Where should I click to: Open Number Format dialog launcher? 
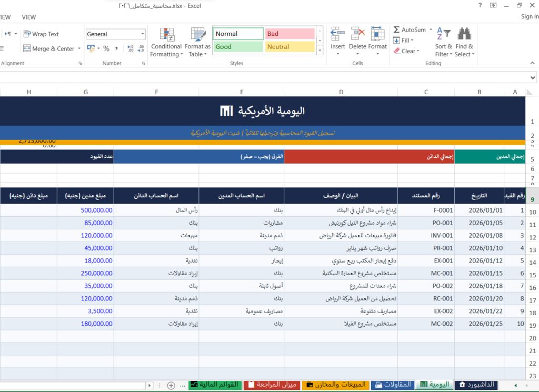coord(144,63)
